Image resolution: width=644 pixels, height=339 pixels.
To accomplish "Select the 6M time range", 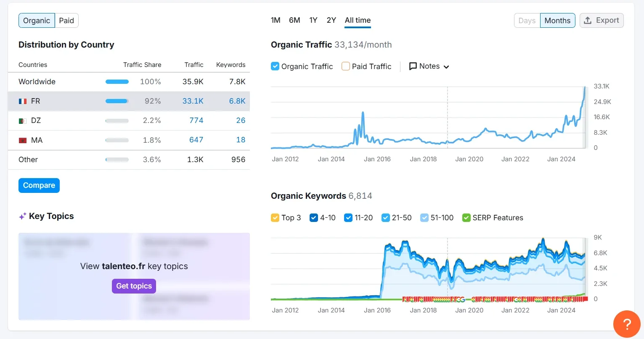I will 294,20.
